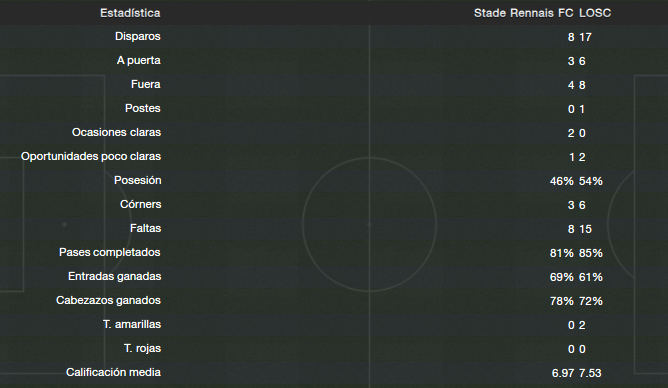
Task: Click the Ocasiones claras label
Action: 116,132
